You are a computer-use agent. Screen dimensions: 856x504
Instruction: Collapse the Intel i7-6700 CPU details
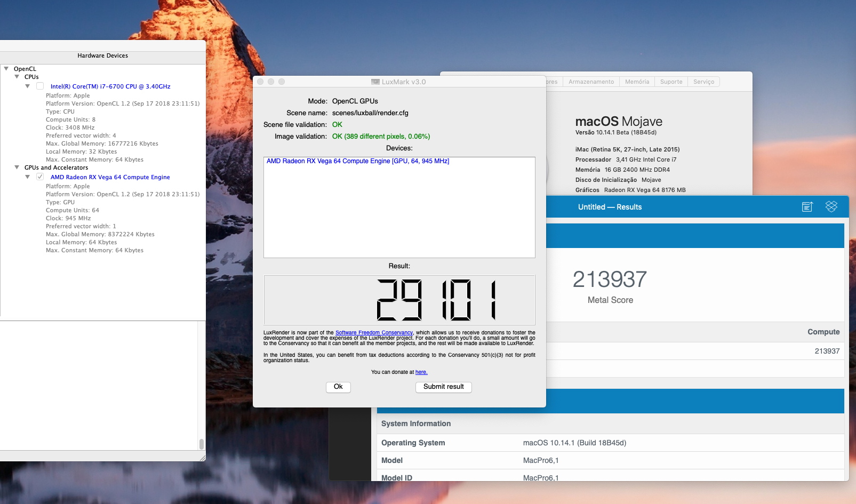click(x=28, y=86)
